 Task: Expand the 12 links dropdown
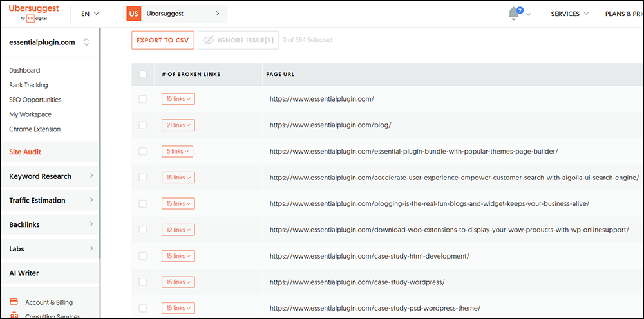178,230
